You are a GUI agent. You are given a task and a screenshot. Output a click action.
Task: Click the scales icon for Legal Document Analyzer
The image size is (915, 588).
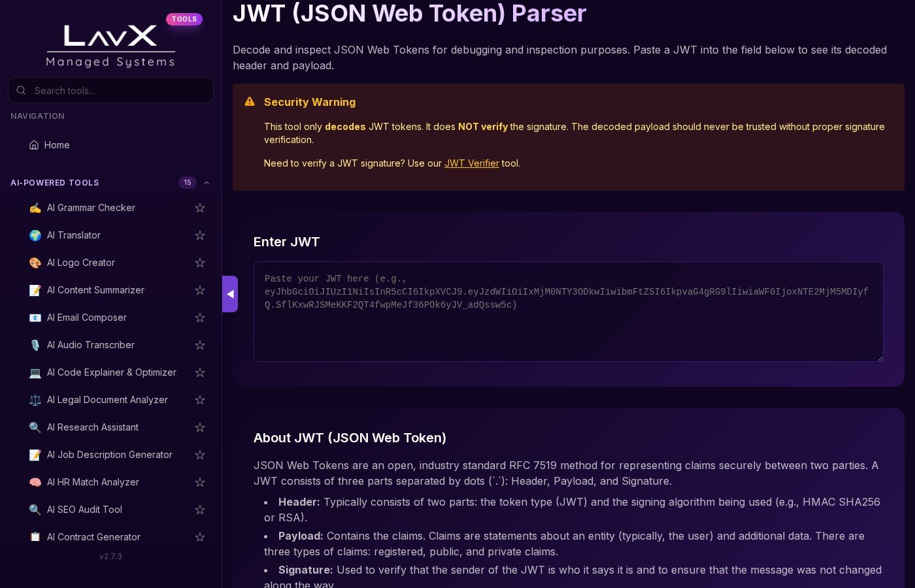pos(35,400)
